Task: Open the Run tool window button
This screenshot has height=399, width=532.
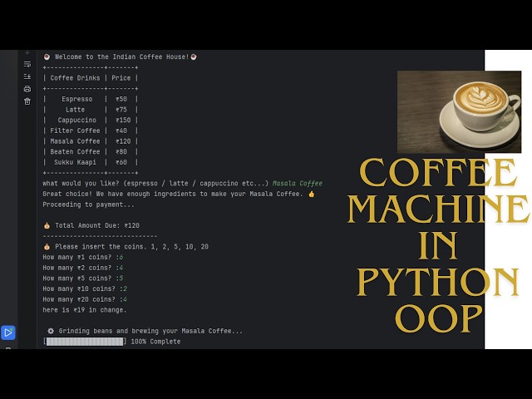Action: click(x=7, y=332)
